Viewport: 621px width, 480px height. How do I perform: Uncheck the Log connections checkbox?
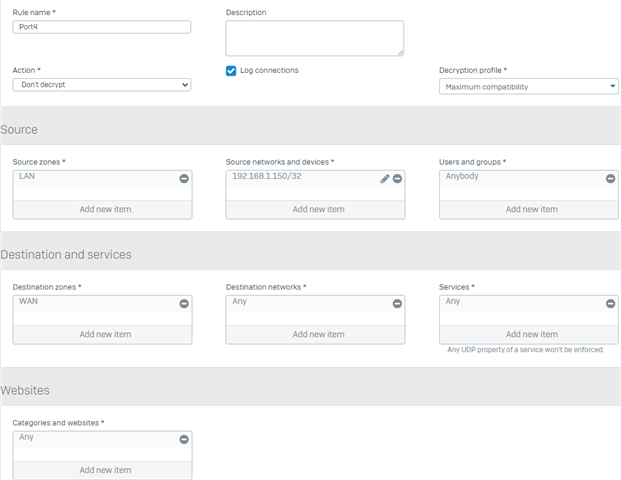pos(231,71)
